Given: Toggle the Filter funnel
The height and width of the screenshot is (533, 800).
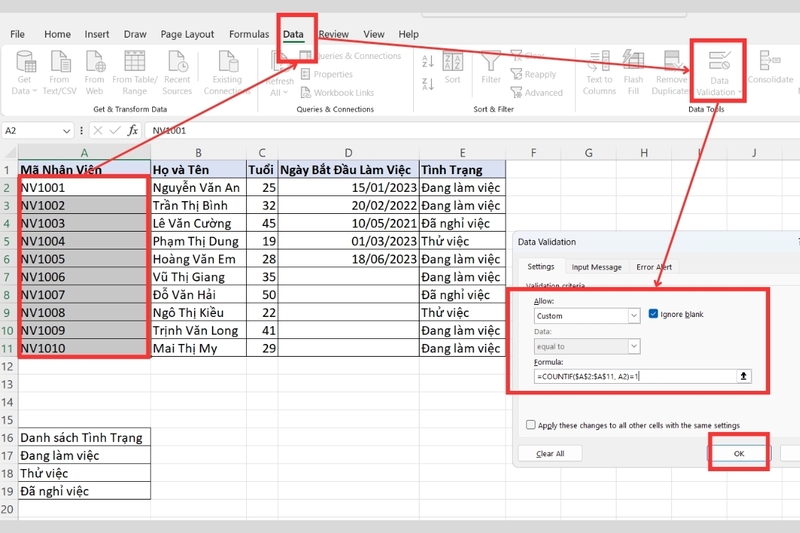Looking at the screenshot, I should [491, 68].
